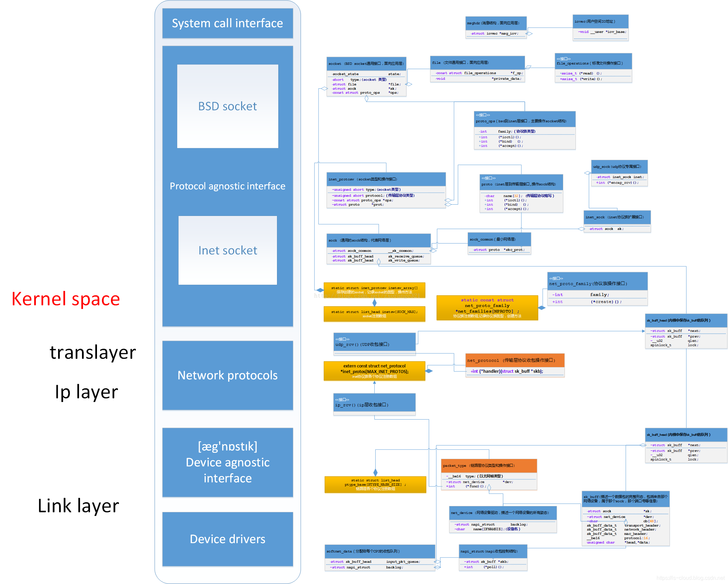Click 'unsigned short protocol;' in inet_protosw
Screen dimensions: 728x584
pos(373,195)
